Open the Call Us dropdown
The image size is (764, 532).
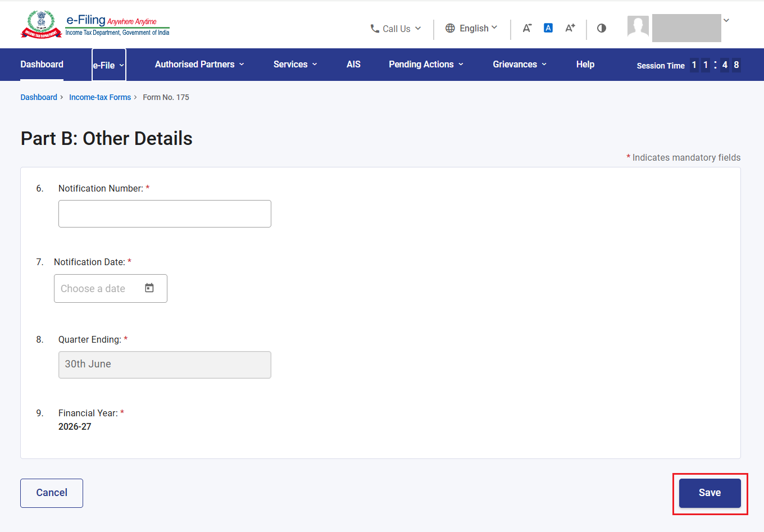pos(395,29)
